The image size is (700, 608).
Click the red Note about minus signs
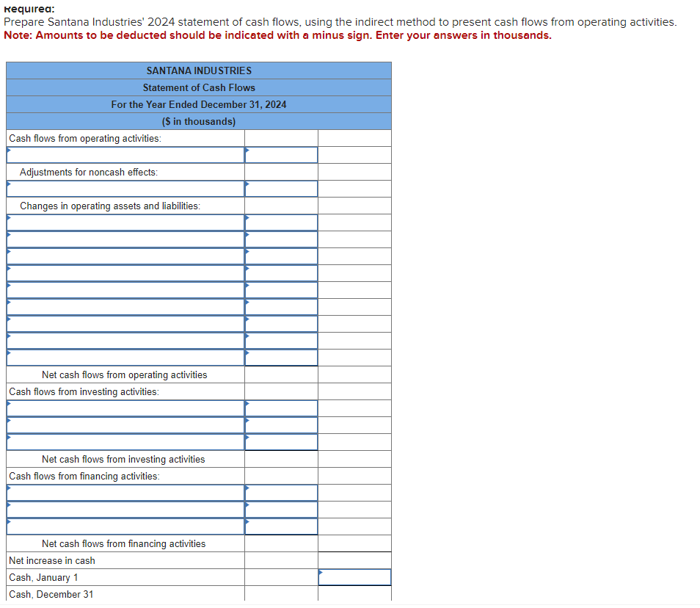(x=277, y=35)
